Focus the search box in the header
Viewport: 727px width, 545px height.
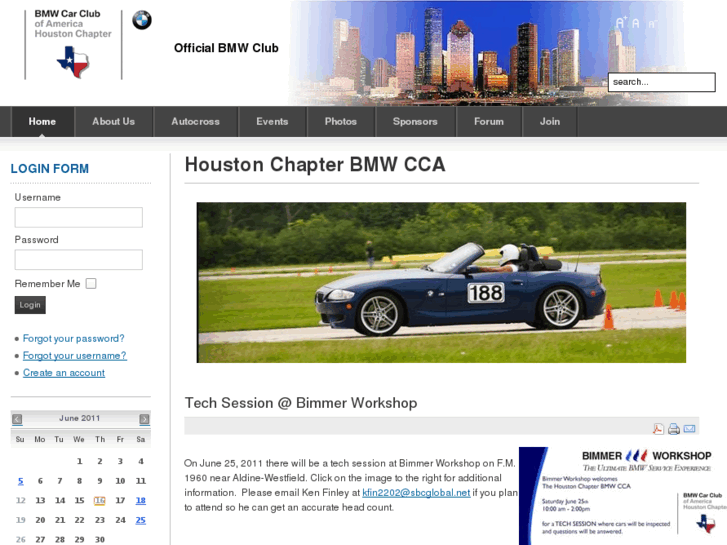pos(662,82)
